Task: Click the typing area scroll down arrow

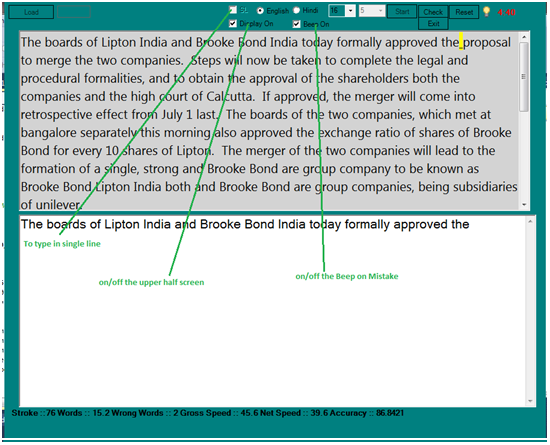Action: coord(530,401)
